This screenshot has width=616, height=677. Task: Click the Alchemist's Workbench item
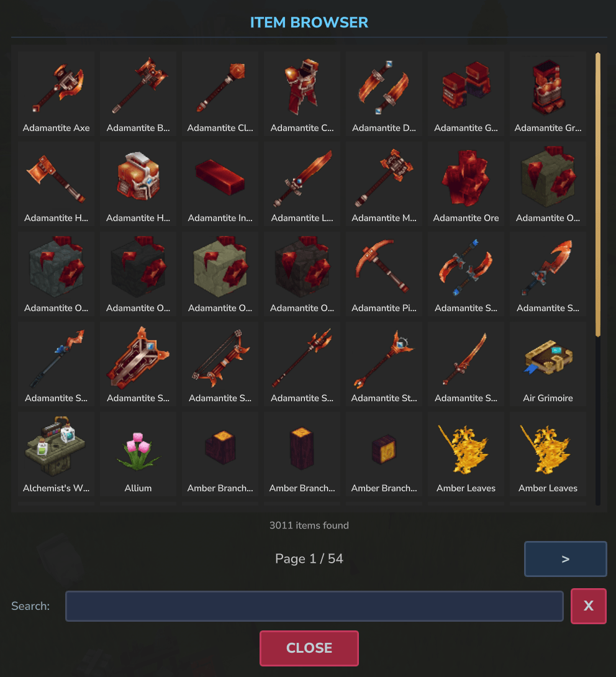coord(56,454)
